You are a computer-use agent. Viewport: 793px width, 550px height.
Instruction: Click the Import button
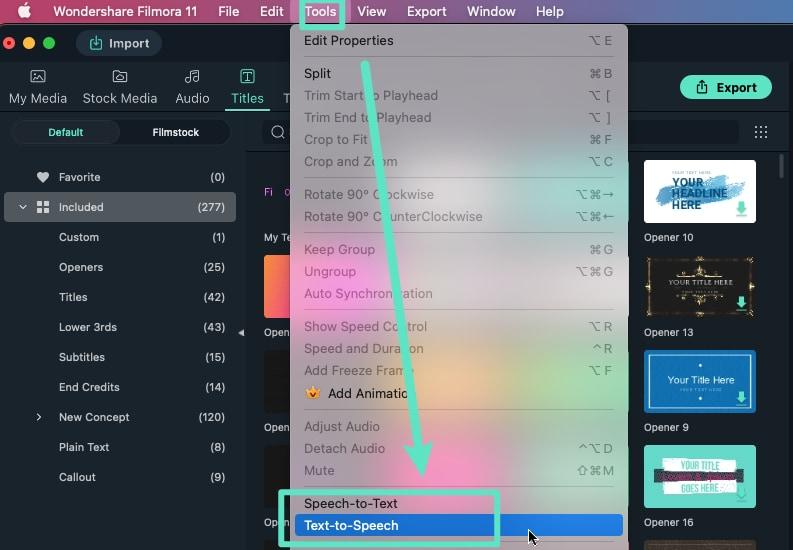[119, 43]
